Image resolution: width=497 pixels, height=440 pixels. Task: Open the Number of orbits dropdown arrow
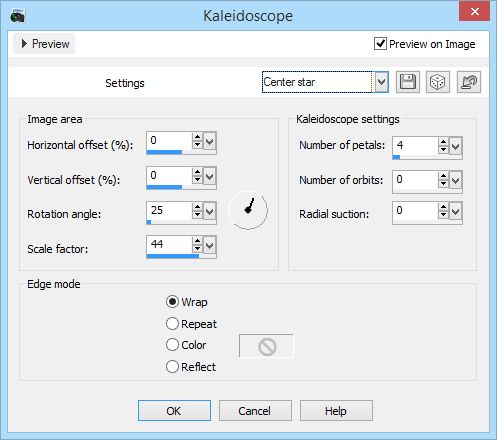(455, 181)
